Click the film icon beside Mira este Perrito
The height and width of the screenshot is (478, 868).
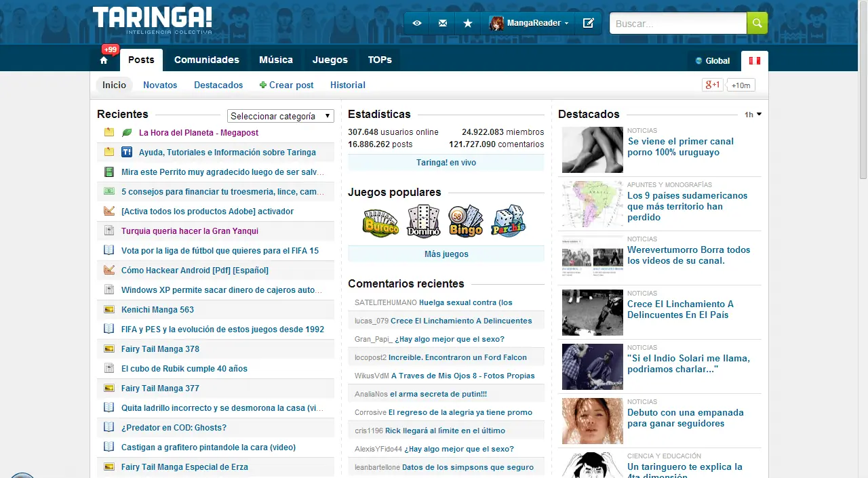(109, 172)
